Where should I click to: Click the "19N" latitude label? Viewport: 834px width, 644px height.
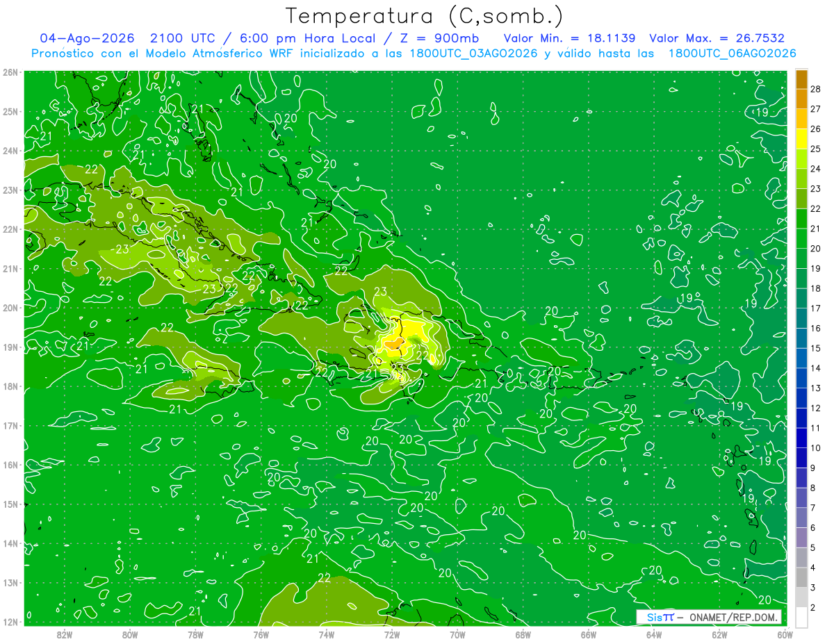[x=10, y=347]
